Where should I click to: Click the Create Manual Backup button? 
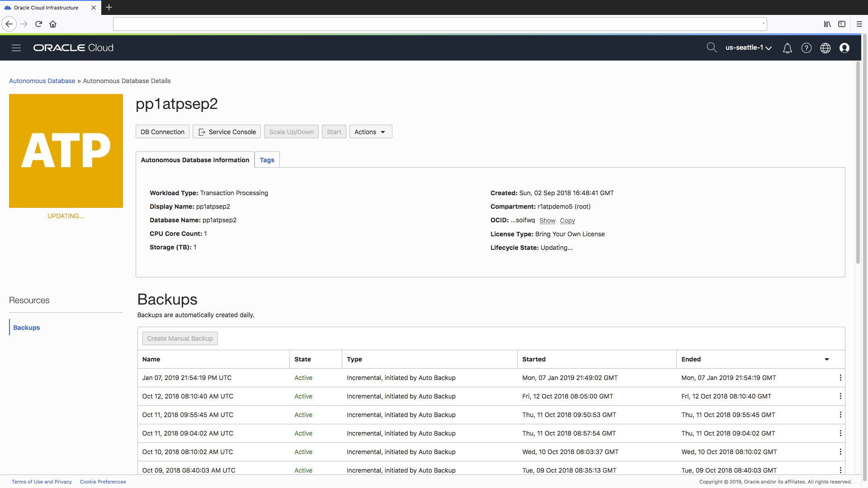coord(179,338)
